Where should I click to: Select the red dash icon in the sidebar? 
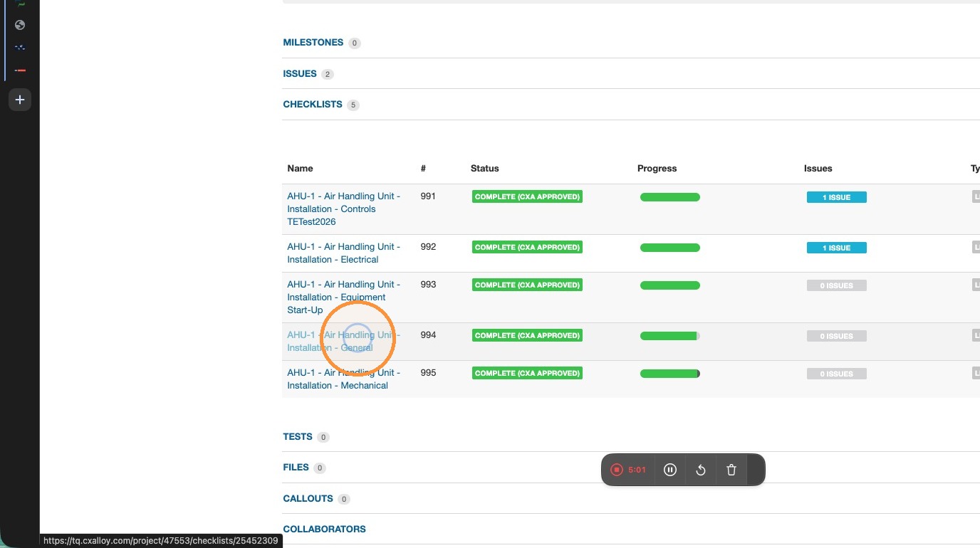(20, 70)
